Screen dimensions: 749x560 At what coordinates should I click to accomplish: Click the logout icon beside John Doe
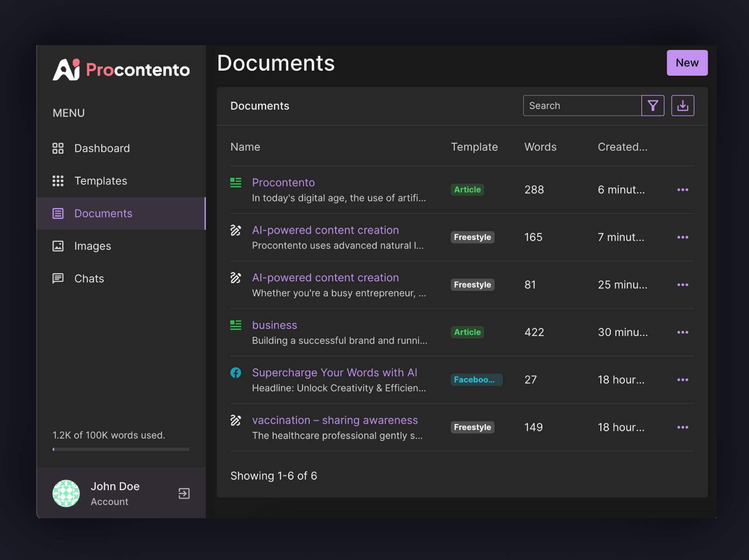point(184,494)
